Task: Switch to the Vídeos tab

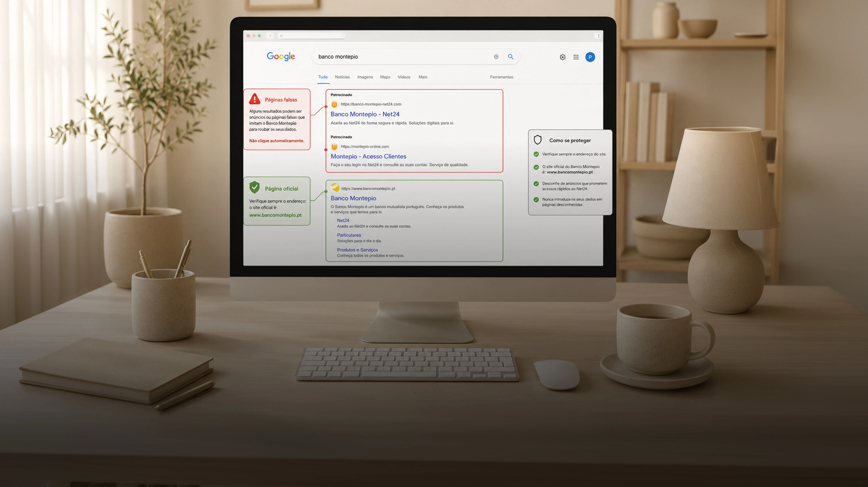Action: coord(404,77)
